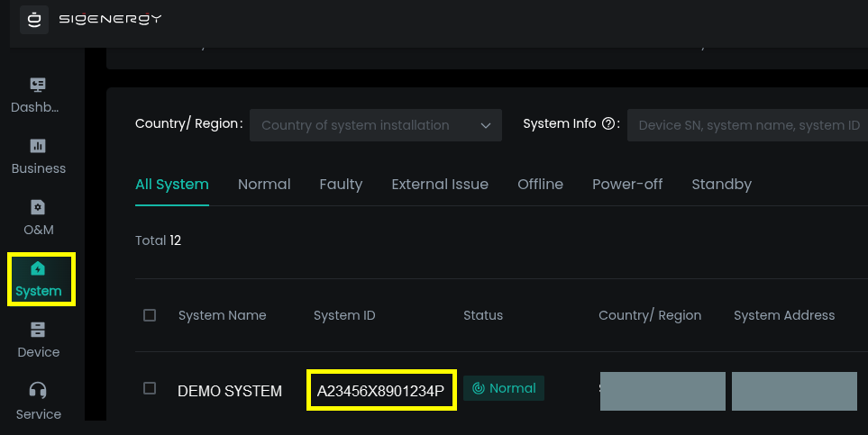Viewport: 868px width, 435px height.
Task: Open the External Issue tab
Action: coord(440,184)
